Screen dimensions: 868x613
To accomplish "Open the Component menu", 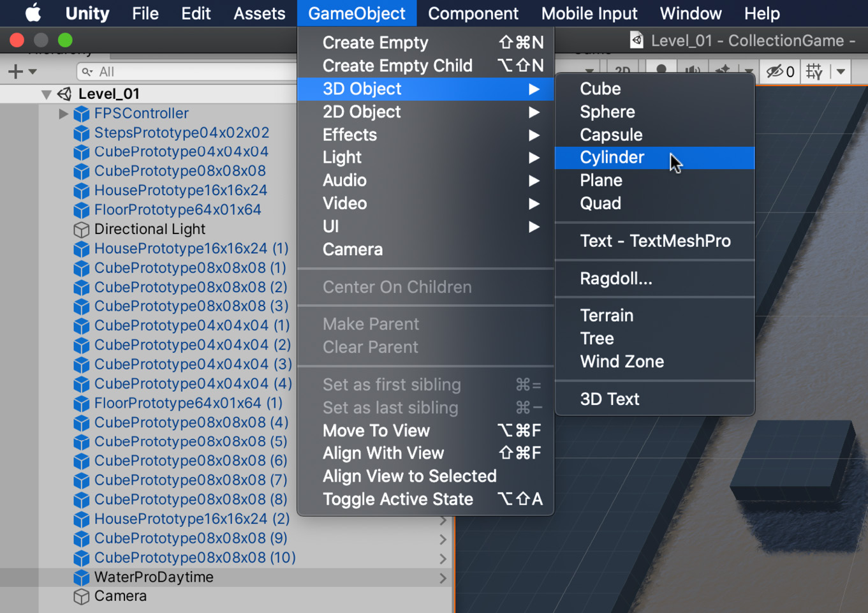I will pos(473,13).
